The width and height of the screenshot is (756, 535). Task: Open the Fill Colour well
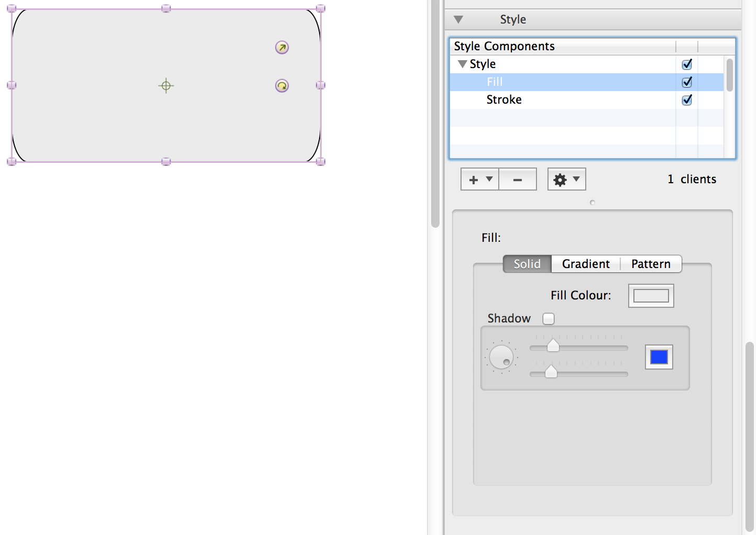[651, 296]
